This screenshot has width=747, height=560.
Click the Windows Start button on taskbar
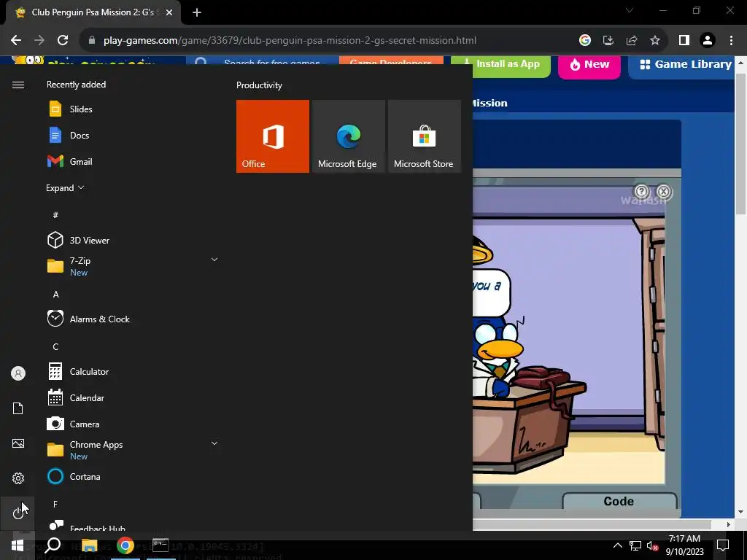(x=18, y=545)
